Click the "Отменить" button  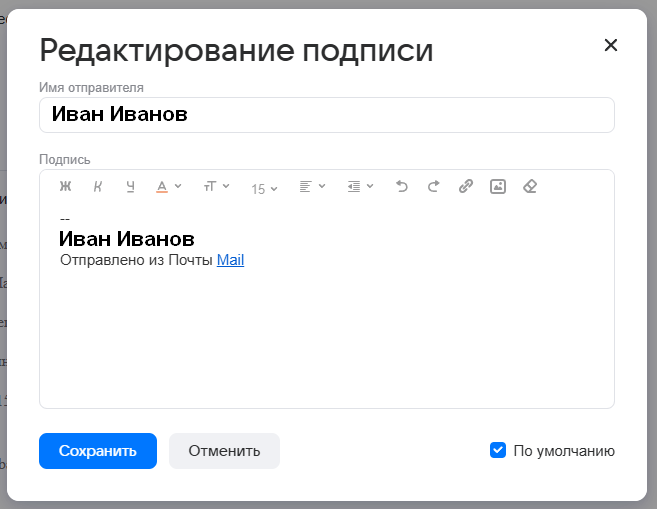pyautogui.click(x=224, y=451)
